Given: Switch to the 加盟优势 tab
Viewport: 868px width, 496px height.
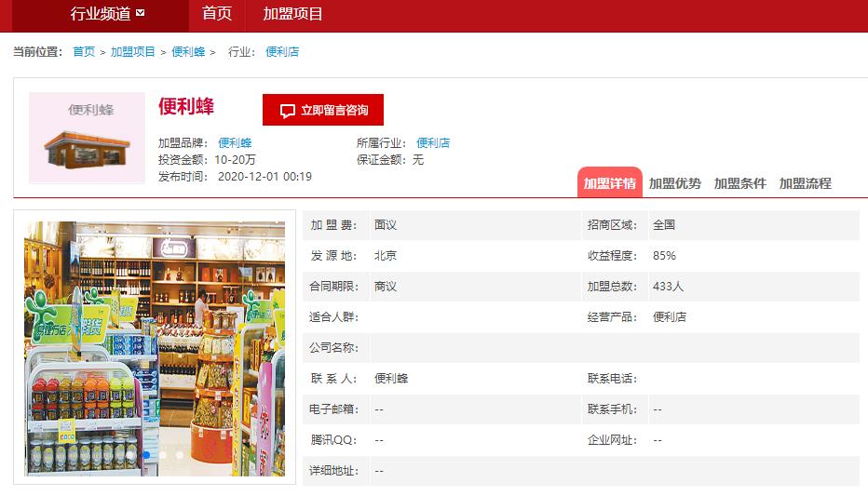Looking at the screenshot, I should 674,183.
